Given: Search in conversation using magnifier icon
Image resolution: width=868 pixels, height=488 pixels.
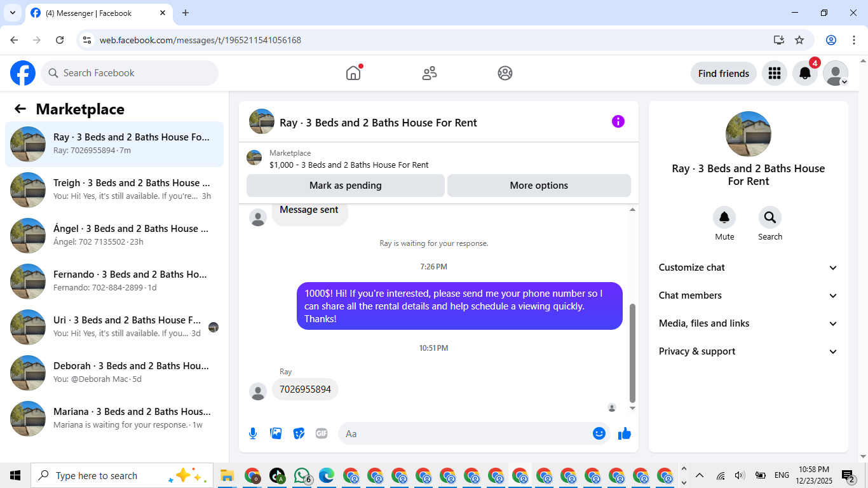Looking at the screenshot, I should [770, 218].
